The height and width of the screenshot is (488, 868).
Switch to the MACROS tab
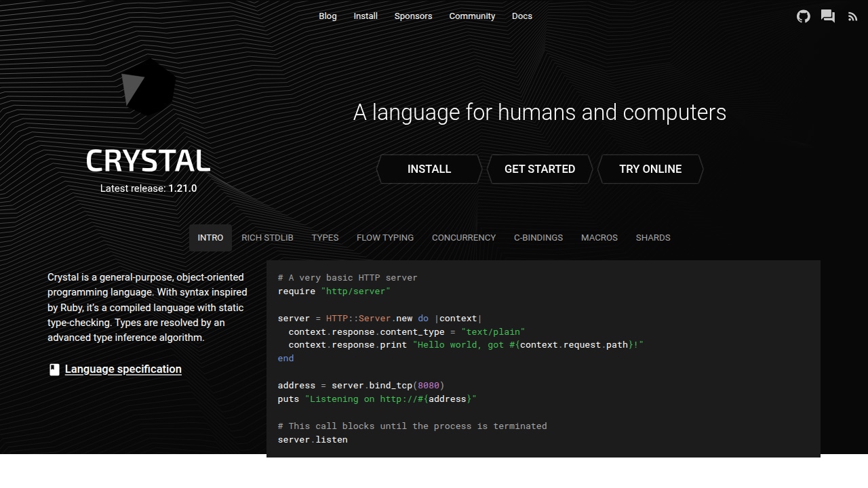[599, 238]
